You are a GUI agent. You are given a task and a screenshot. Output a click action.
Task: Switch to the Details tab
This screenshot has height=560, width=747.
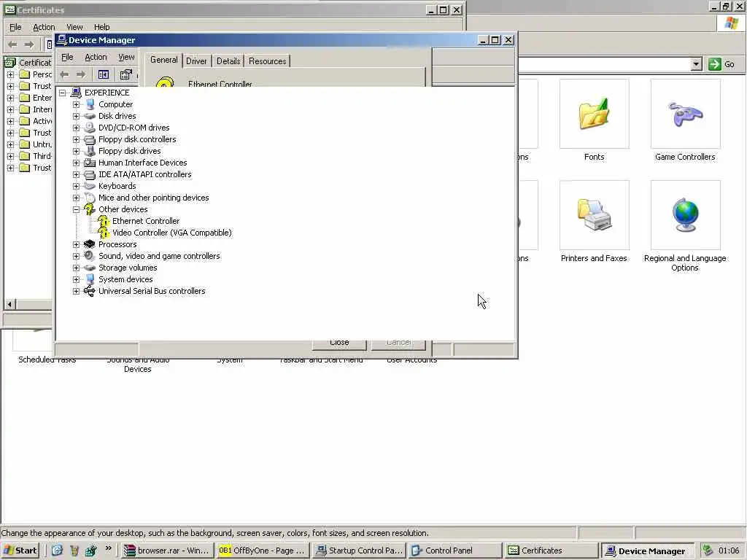228,61
